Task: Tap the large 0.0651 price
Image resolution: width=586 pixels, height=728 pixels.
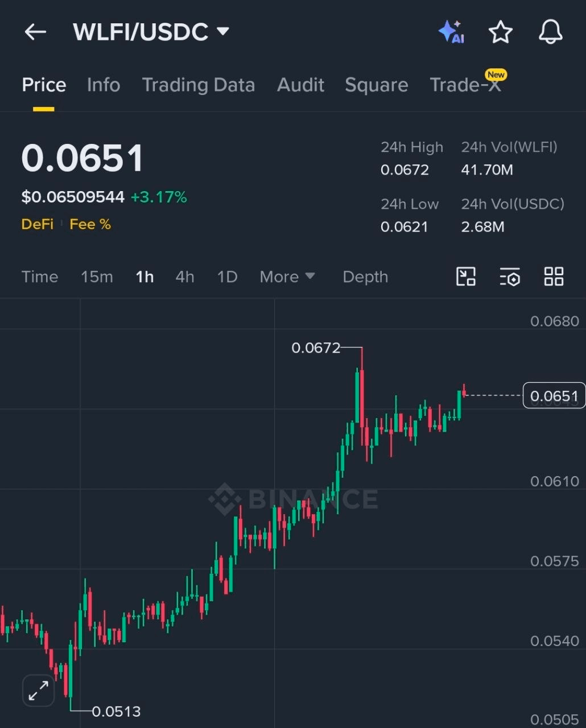Action: click(82, 158)
